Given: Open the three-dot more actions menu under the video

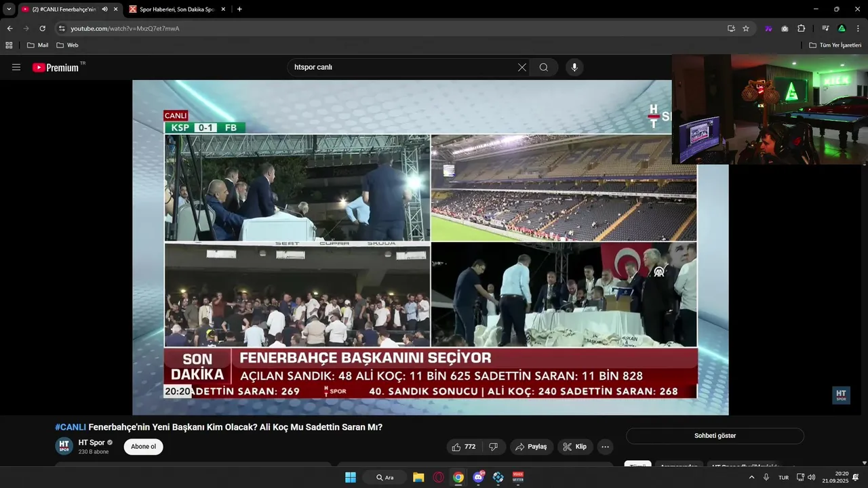Looking at the screenshot, I should pyautogui.click(x=605, y=447).
